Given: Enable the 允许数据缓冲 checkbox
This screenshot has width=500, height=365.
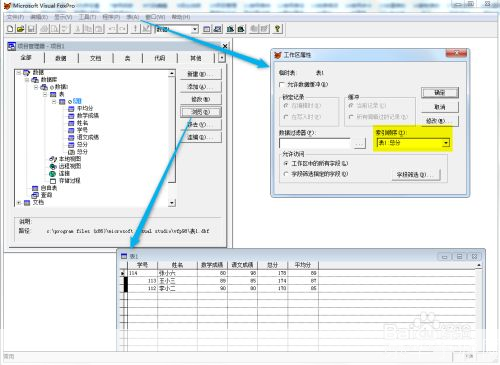Looking at the screenshot, I should tap(282, 85).
